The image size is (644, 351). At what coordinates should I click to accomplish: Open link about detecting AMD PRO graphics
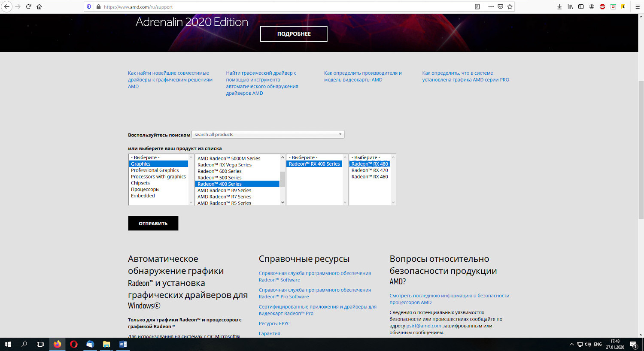pos(465,76)
